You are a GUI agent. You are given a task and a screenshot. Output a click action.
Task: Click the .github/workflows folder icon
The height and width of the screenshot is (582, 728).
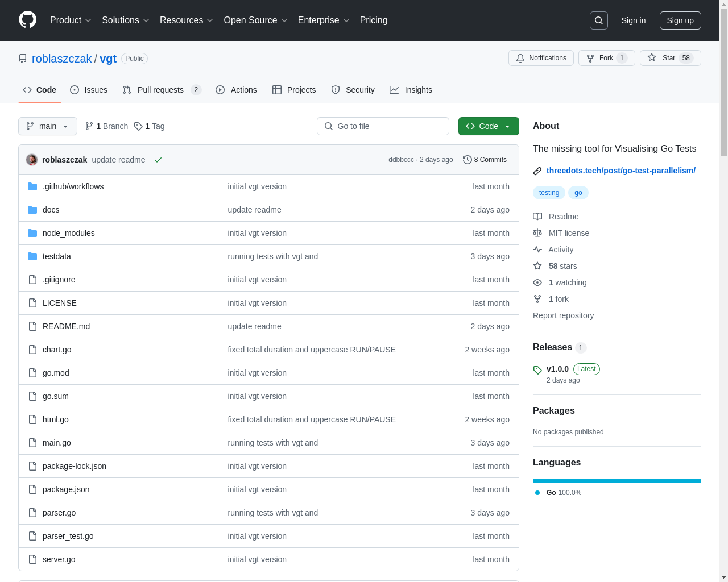click(x=32, y=186)
